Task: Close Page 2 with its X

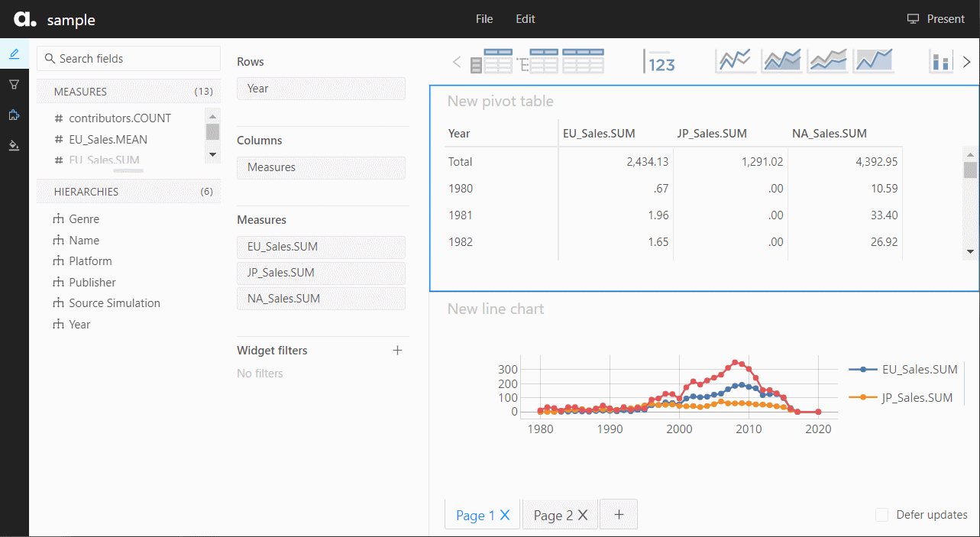Action: (x=583, y=516)
